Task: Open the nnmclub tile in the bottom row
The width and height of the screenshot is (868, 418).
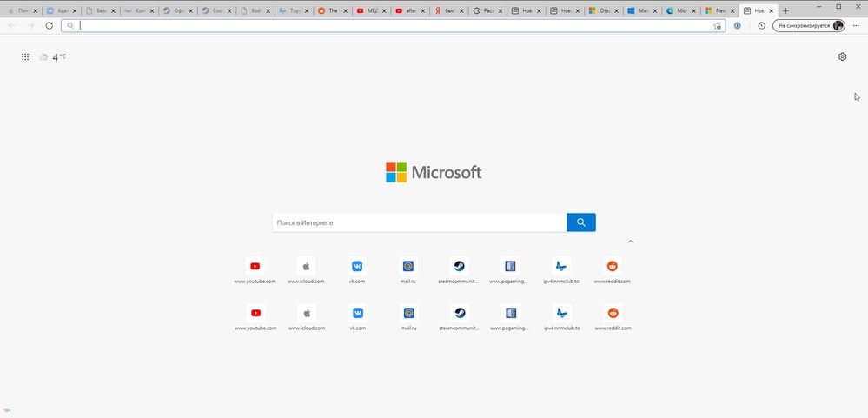Action: point(562,317)
